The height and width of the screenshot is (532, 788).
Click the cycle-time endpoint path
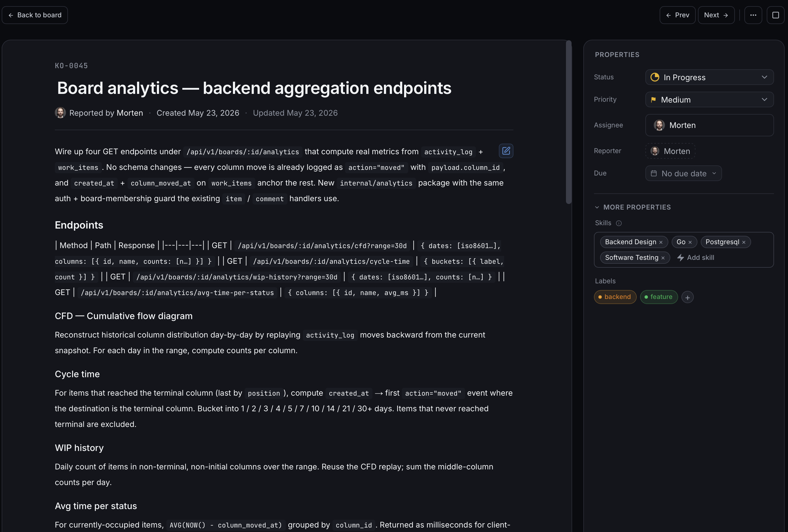(331, 262)
